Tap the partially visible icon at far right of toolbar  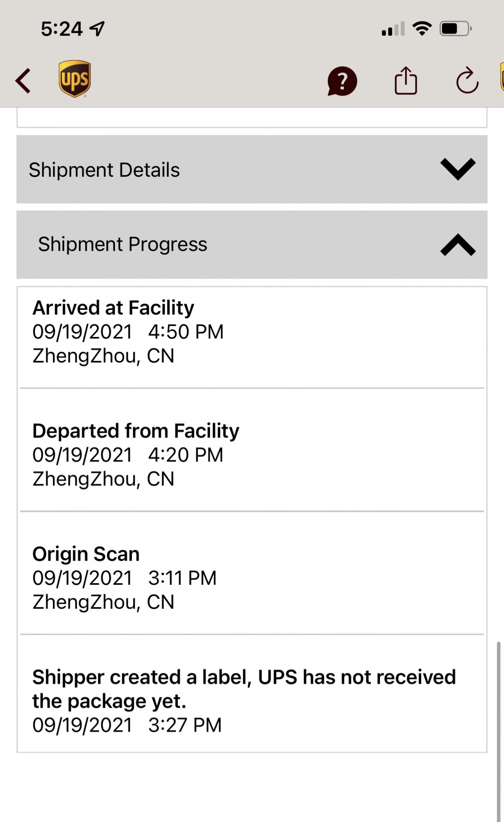(x=502, y=78)
